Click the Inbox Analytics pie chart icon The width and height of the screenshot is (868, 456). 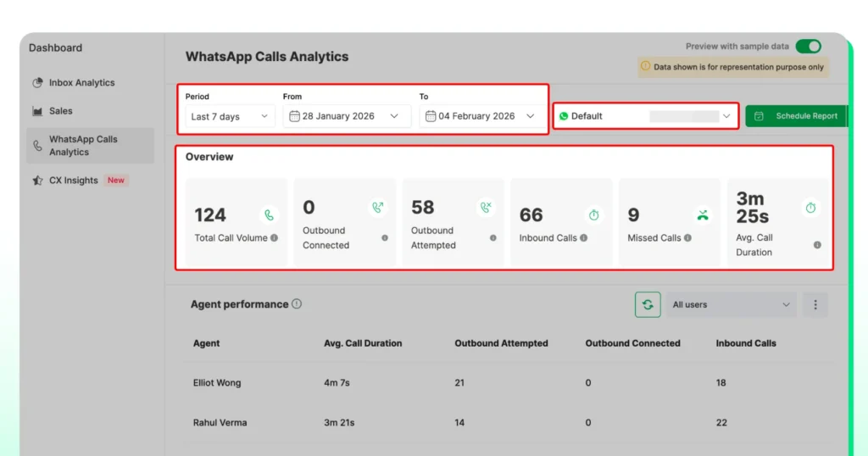37,83
